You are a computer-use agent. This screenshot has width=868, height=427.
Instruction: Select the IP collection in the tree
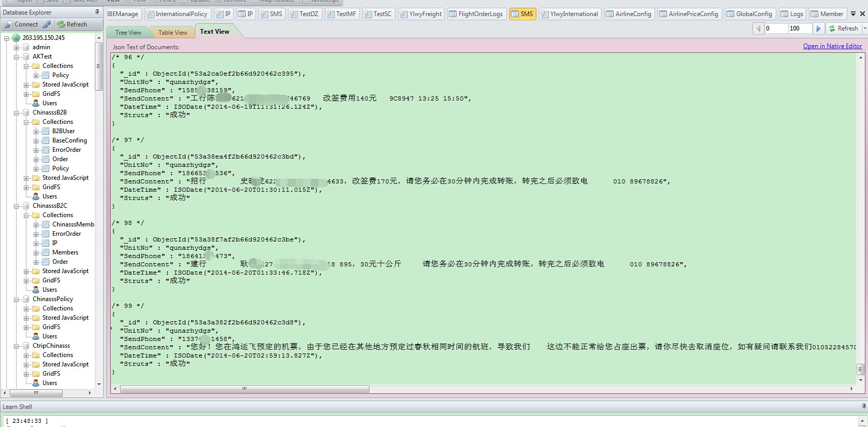pyautogui.click(x=54, y=243)
